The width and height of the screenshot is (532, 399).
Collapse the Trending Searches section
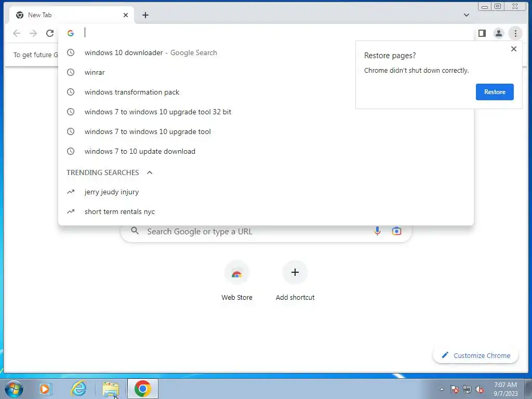click(x=150, y=172)
